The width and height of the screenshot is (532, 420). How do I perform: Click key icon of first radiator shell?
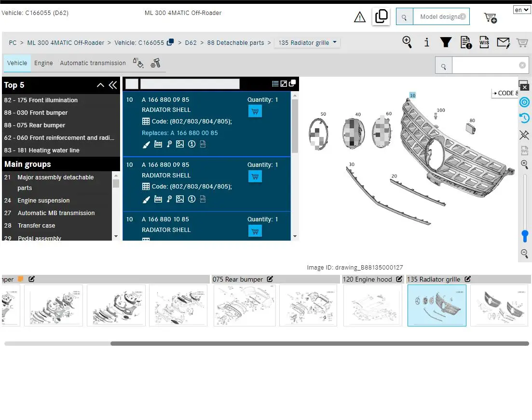pos(169,144)
